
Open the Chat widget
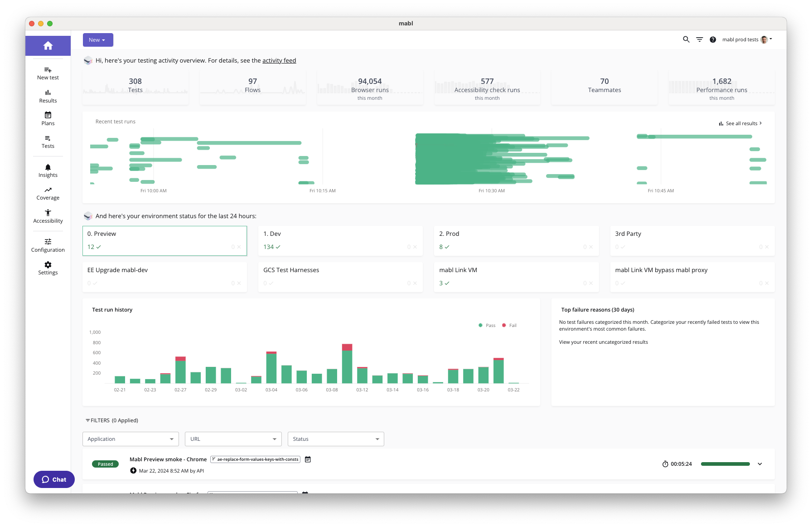pos(54,479)
